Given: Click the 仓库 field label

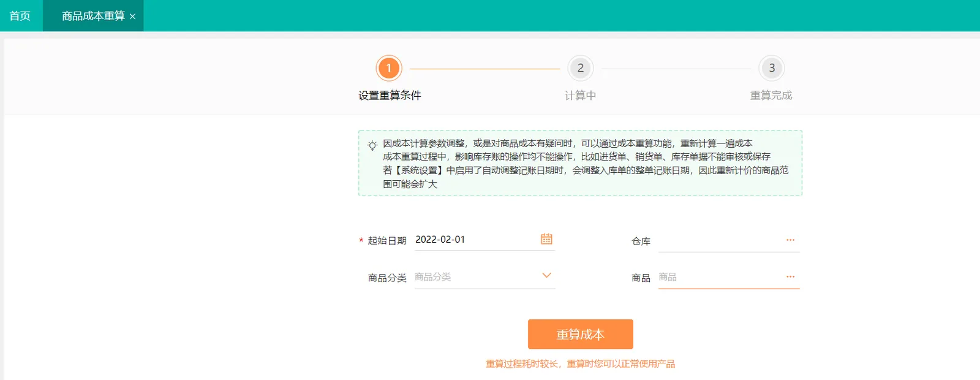Looking at the screenshot, I should pyautogui.click(x=641, y=241).
